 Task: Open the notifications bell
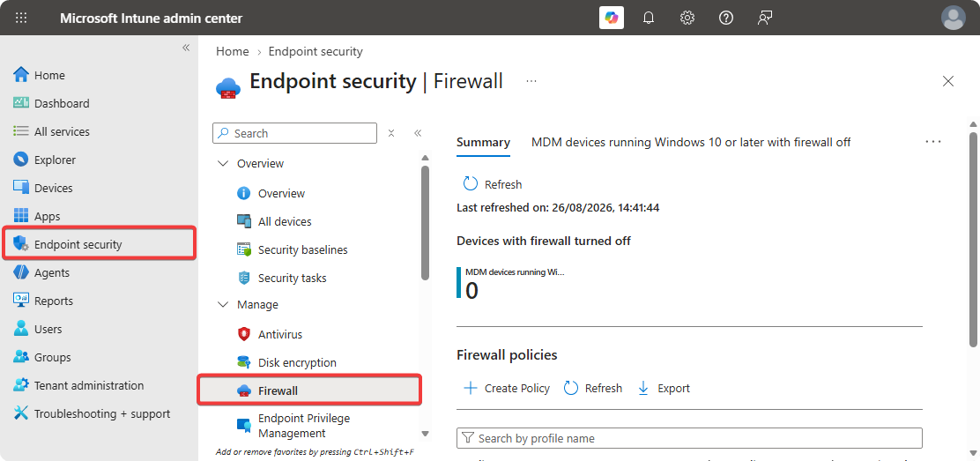[x=649, y=18]
